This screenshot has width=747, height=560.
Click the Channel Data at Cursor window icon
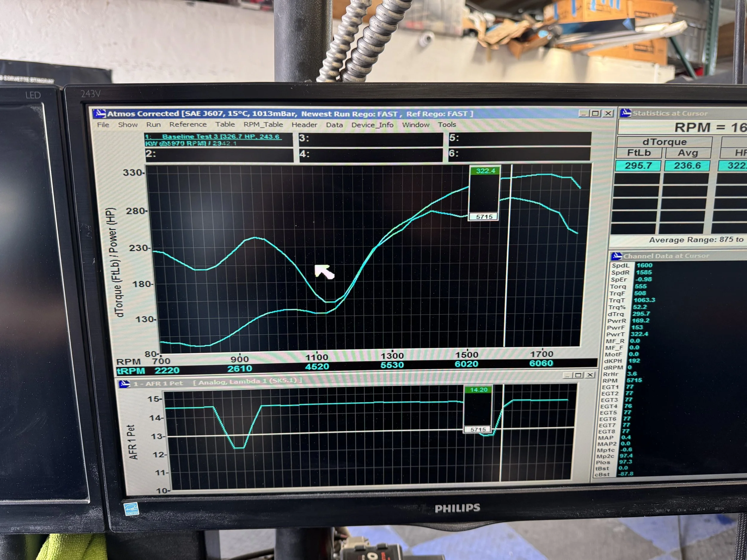point(616,256)
